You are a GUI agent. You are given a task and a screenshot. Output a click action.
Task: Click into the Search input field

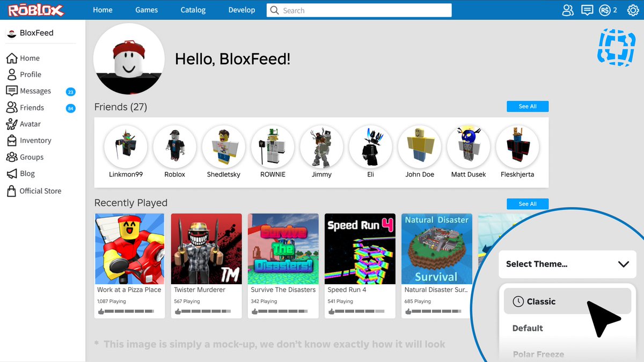coord(359,10)
